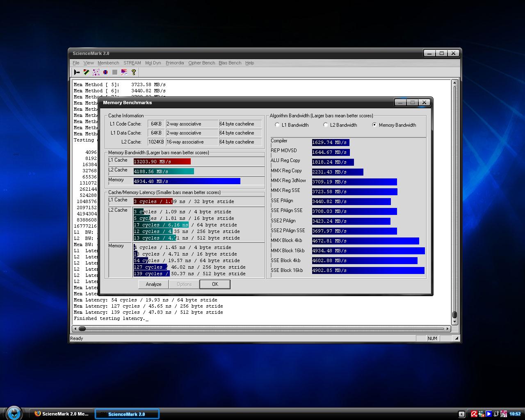This screenshot has width=525, height=420.
Task: Click the blue Memory 4934.48 MB/s bar
Action: 187,181
